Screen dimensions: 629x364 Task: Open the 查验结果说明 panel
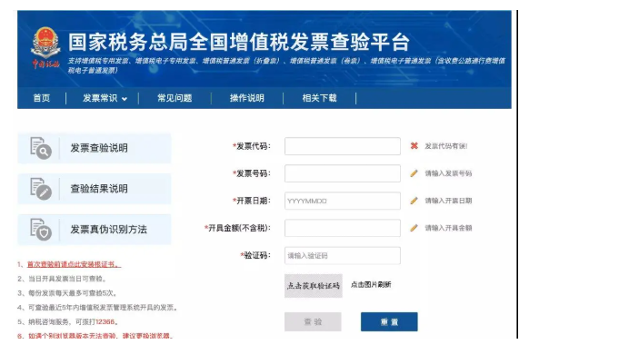click(95, 189)
